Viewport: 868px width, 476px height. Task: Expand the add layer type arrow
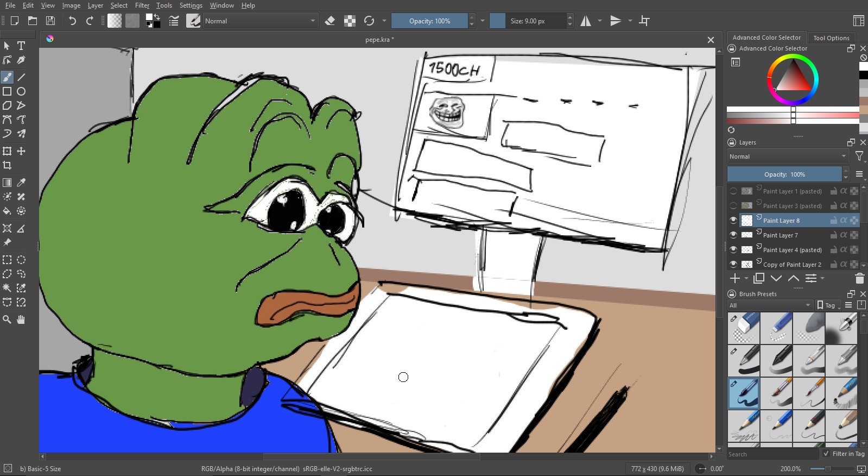click(x=746, y=278)
